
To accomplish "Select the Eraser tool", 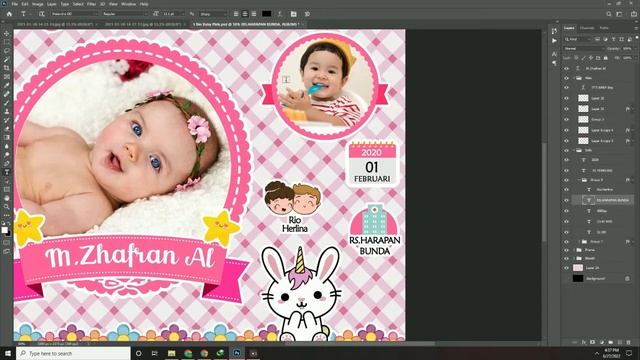I will [7, 129].
